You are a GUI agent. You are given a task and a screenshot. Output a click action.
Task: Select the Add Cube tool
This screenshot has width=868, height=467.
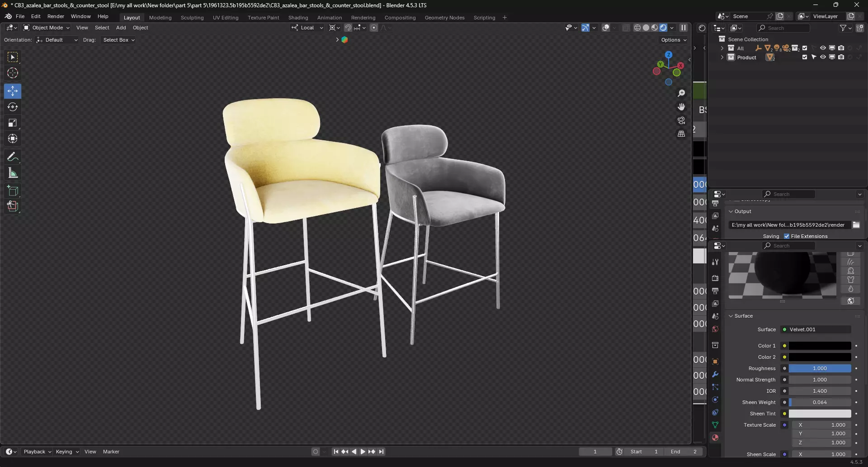click(13, 191)
